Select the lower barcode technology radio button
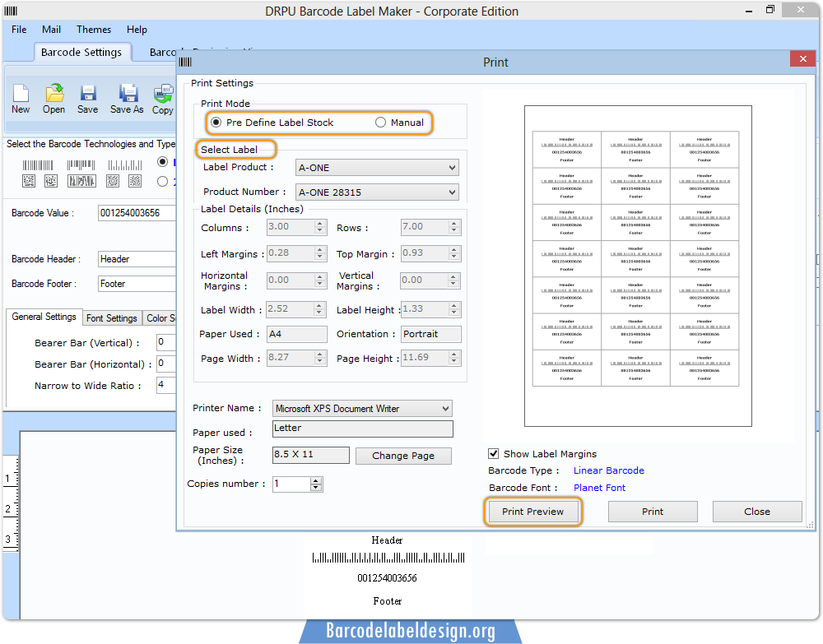 163,182
